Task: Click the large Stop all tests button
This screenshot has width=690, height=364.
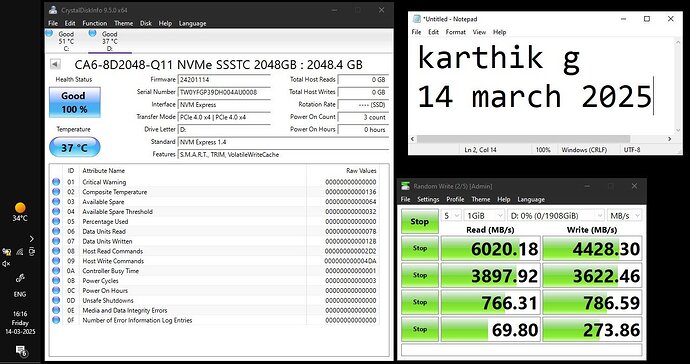Action: pos(419,221)
